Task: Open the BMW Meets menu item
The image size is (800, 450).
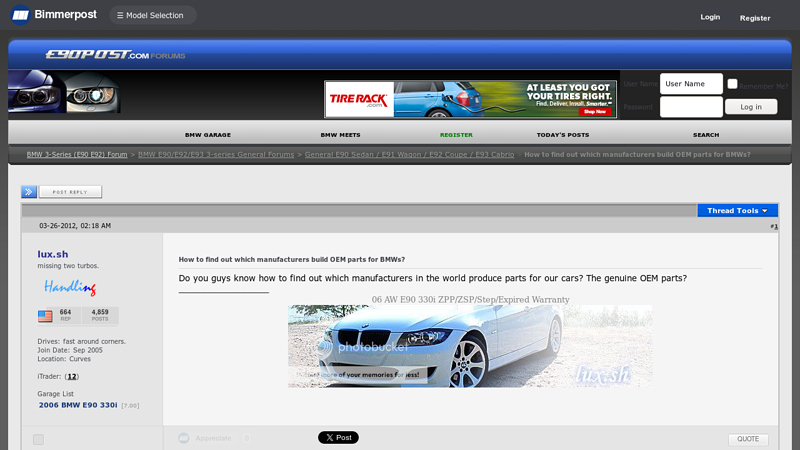Action: click(340, 135)
